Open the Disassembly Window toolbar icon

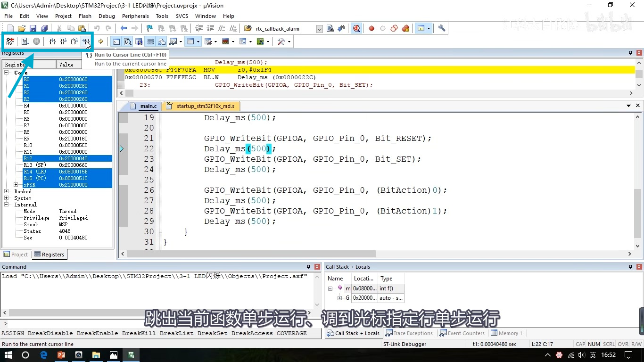pyautogui.click(x=127, y=41)
